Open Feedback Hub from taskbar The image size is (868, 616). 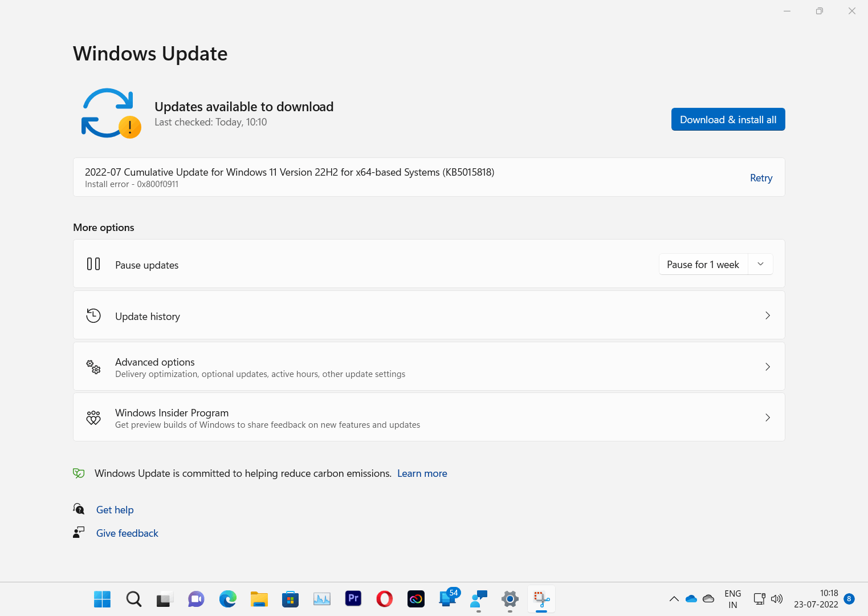coord(479,599)
